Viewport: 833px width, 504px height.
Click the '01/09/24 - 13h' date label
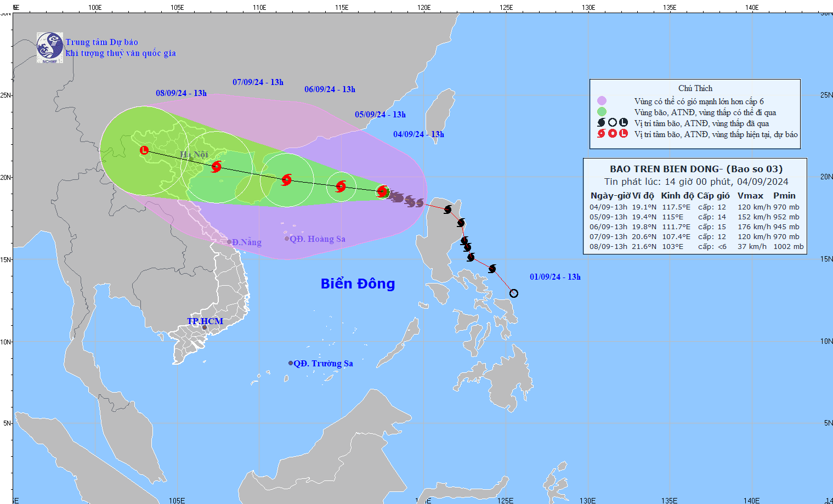pyautogui.click(x=555, y=277)
